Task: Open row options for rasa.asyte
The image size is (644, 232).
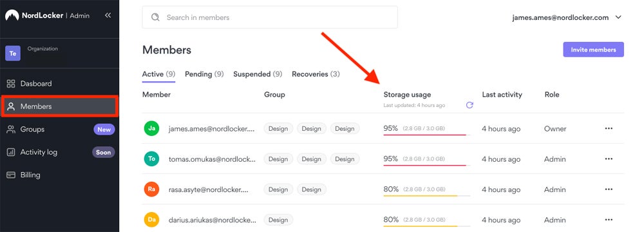Action: [x=609, y=189]
